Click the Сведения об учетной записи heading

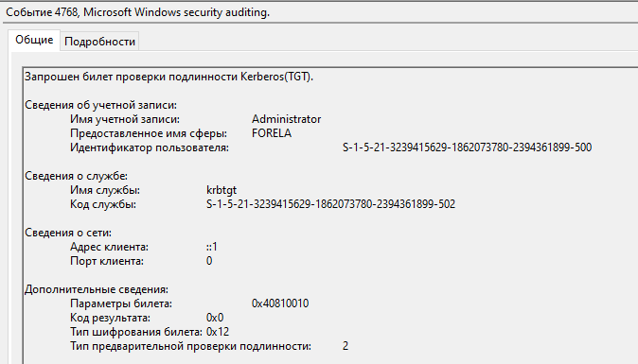pyautogui.click(x=100, y=105)
